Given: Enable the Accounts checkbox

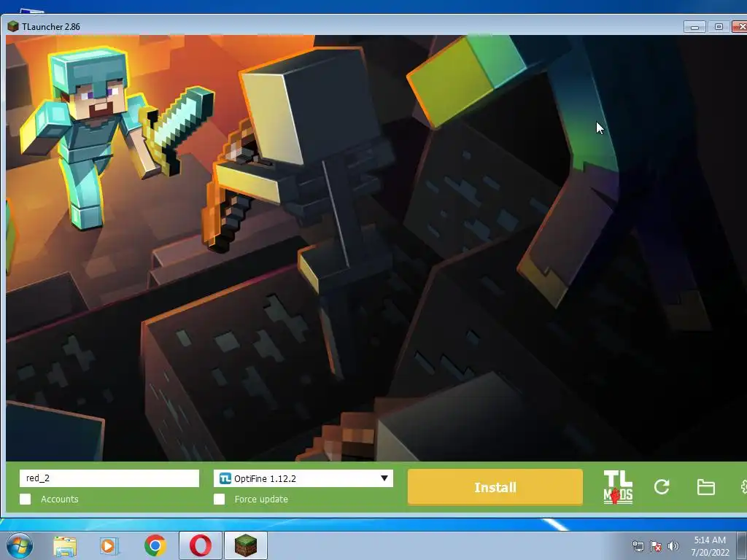Looking at the screenshot, I should (x=26, y=499).
